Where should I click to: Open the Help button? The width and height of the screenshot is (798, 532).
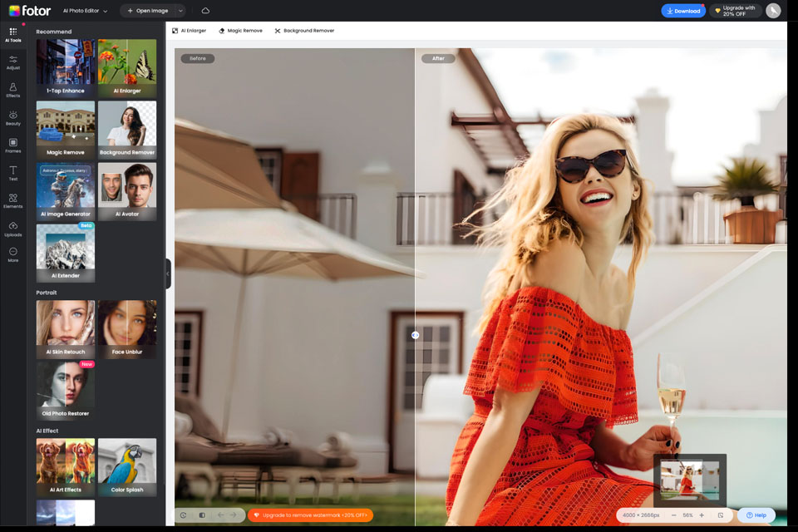click(x=756, y=515)
